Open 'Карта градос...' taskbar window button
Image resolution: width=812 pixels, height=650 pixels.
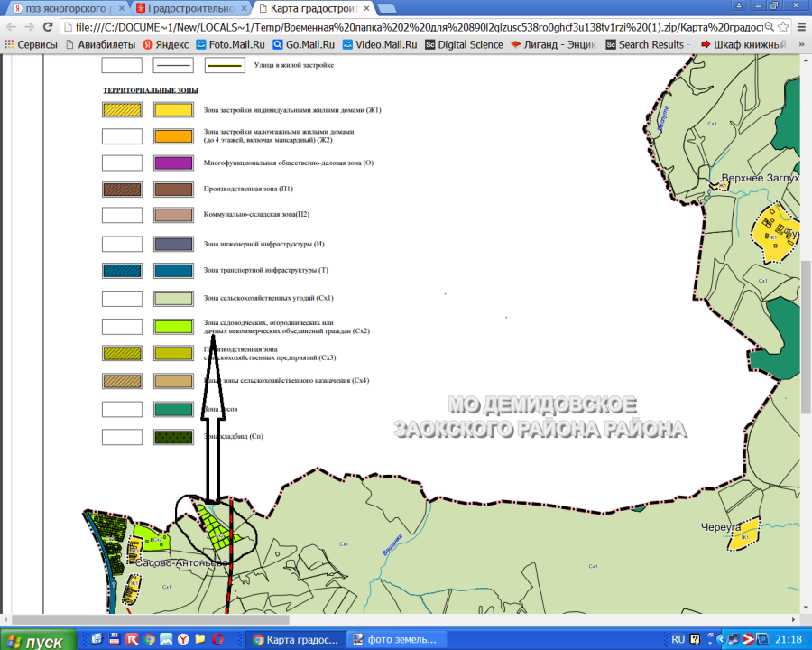point(295,640)
